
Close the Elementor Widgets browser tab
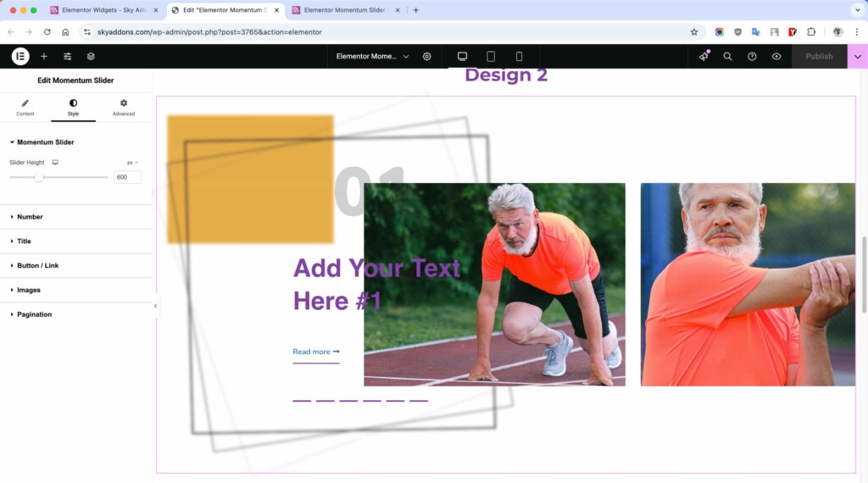pyautogui.click(x=156, y=10)
